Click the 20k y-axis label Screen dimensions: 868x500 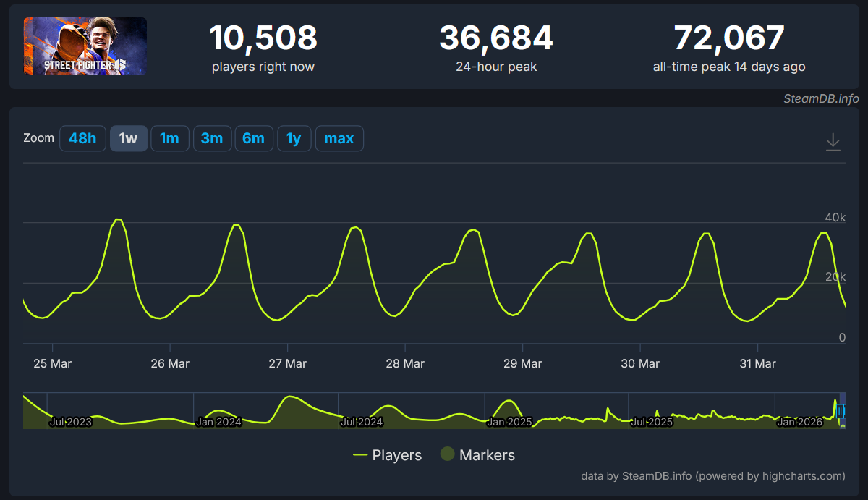point(835,277)
